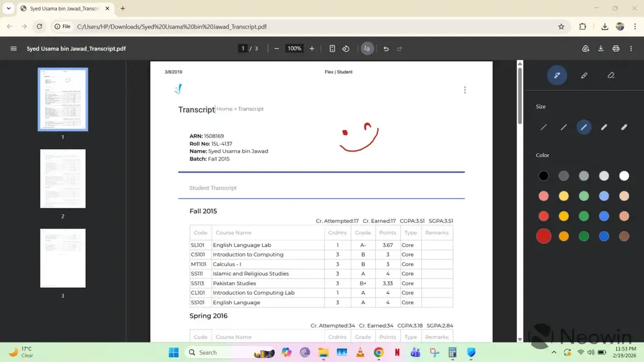Open page 2 thumbnail
This screenshot has height=362, width=644.
[63, 179]
